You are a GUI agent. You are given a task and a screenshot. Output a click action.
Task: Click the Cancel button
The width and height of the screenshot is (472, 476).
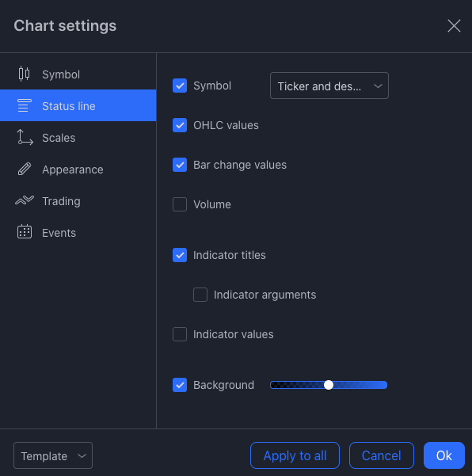pyautogui.click(x=381, y=455)
